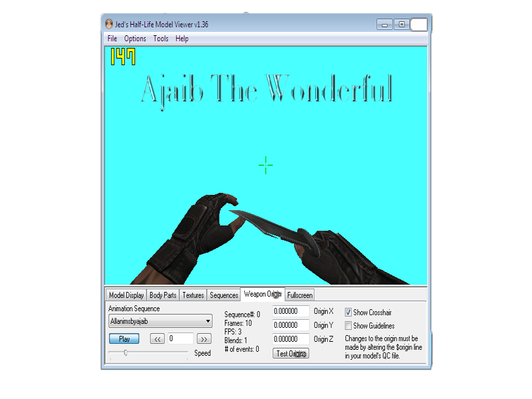Minimize the model viewer window
The height and width of the screenshot is (399, 532).
pyautogui.click(x=384, y=24)
